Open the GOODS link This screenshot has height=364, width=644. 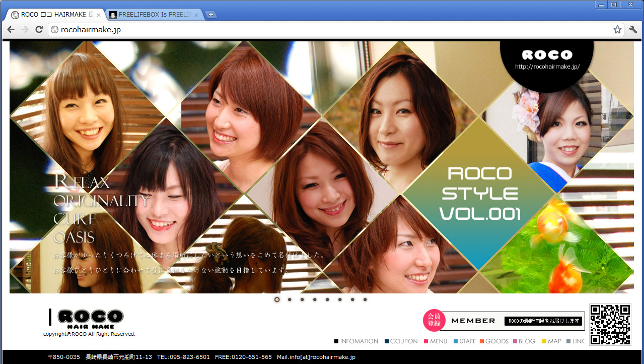pos(494,341)
